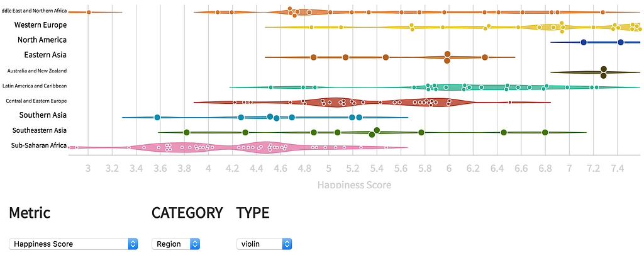Open the Happiness Score metric dropdown
This screenshot has height=260, width=644.
coord(73,244)
